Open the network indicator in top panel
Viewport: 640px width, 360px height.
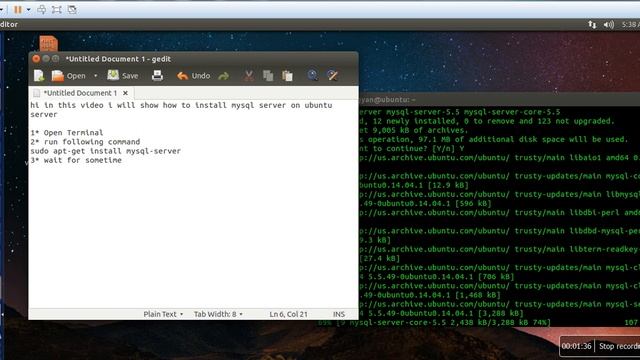(x=592, y=24)
